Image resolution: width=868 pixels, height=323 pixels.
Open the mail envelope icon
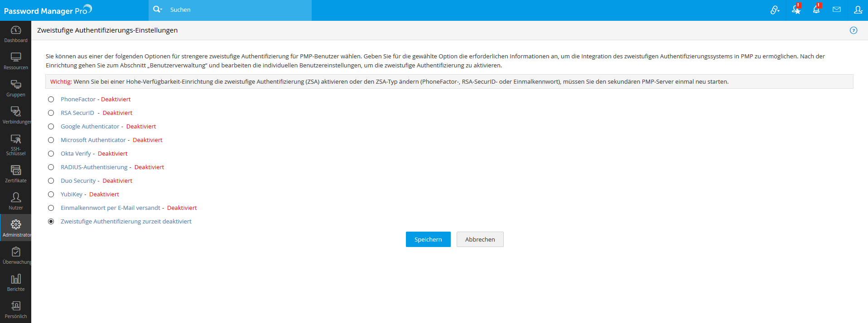[x=837, y=9]
